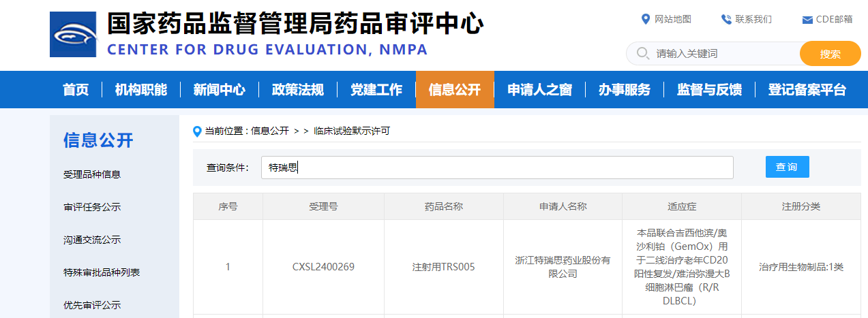Open 受理品种信息 in the sidebar
The height and width of the screenshot is (318, 868).
92,174
